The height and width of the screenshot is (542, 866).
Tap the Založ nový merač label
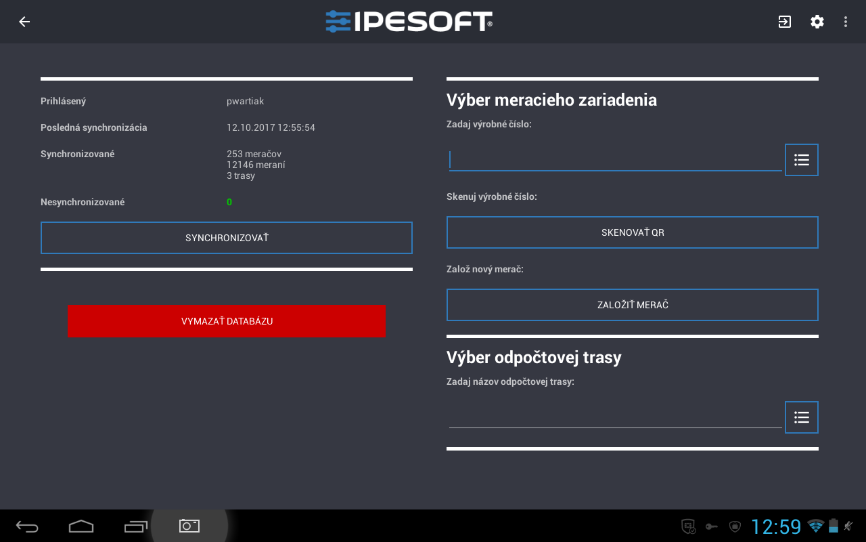pyautogui.click(x=485, y=269)
